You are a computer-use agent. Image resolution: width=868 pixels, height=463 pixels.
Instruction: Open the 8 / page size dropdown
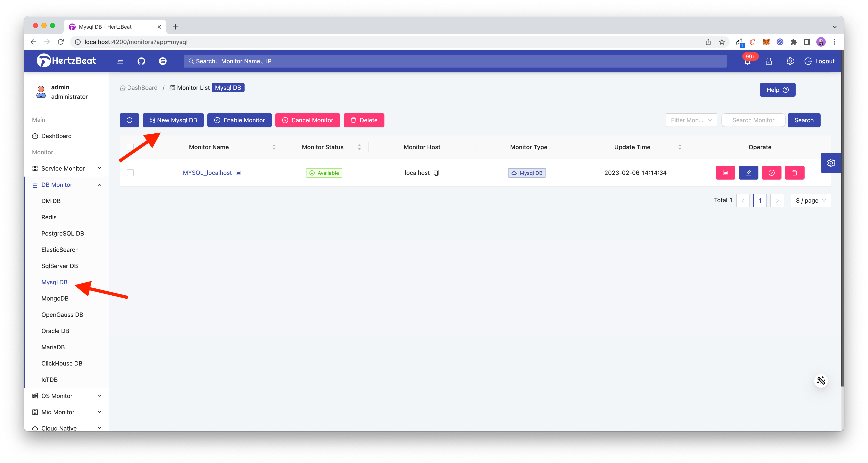pos(810,200)
